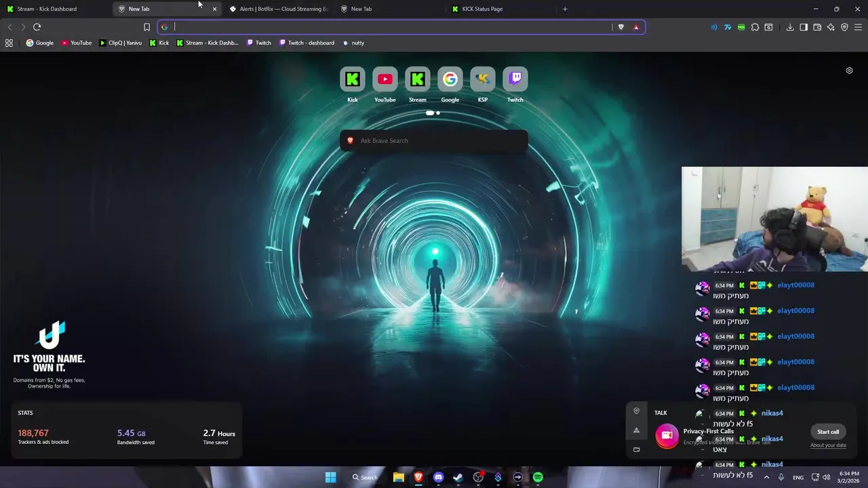Click the second shortcut page dot
The width and height of the screenshot is (868, 488).
(438, 113)
